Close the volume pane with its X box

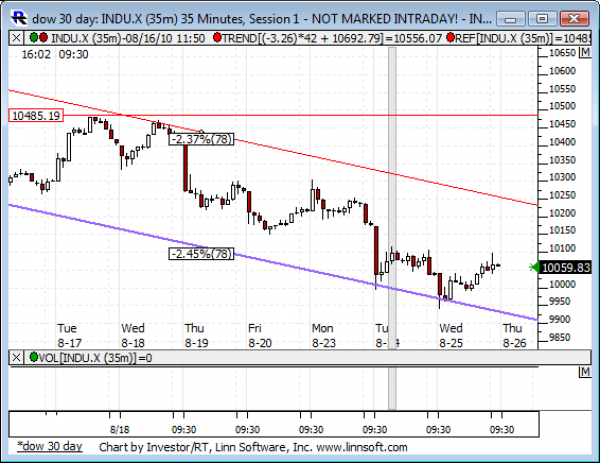(x=16, y=358)
